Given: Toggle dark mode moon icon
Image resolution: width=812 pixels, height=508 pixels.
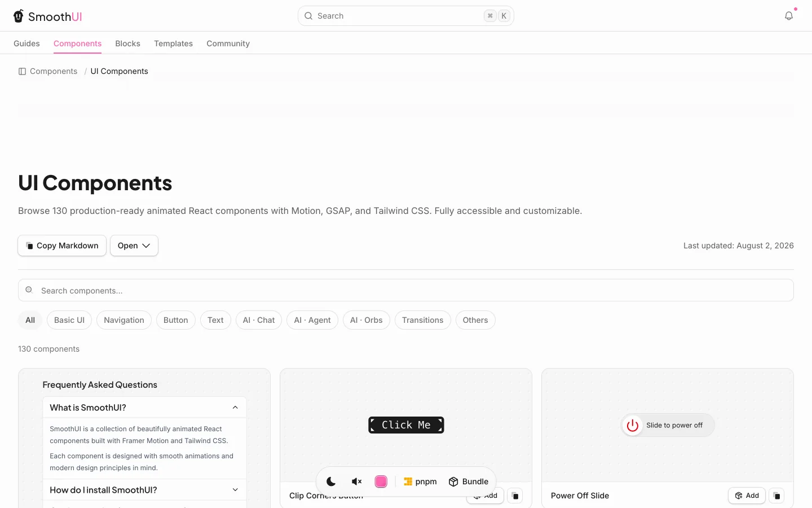Looking at the screenshot, I should 331,481.
